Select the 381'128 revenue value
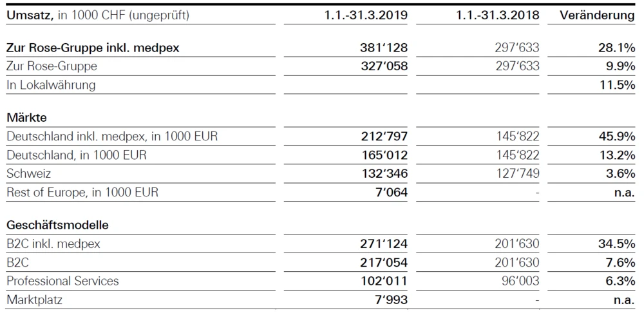Image resolution: width=644 pixels, height=315 pixels. tap(384, 48)
